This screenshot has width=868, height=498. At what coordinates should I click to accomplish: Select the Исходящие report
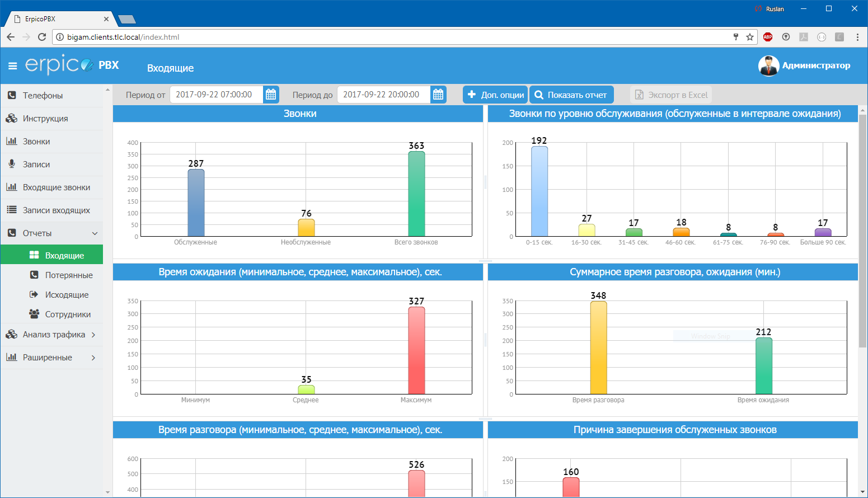pos(51,294)
